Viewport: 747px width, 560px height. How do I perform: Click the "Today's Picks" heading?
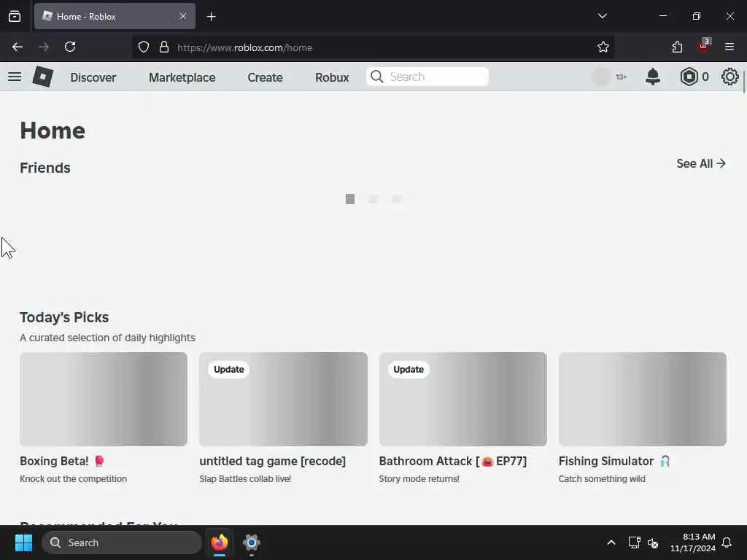point(64,317)
